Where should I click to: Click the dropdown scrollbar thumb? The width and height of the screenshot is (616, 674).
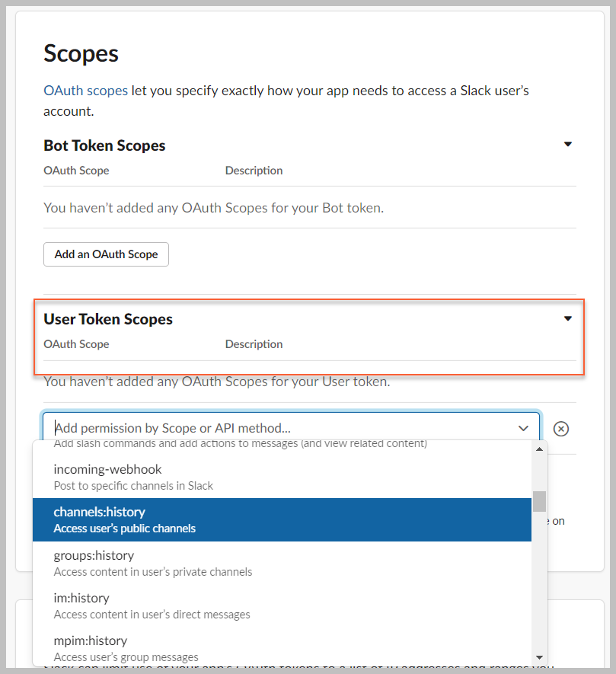pyautogui.click(x=540, y=501)
